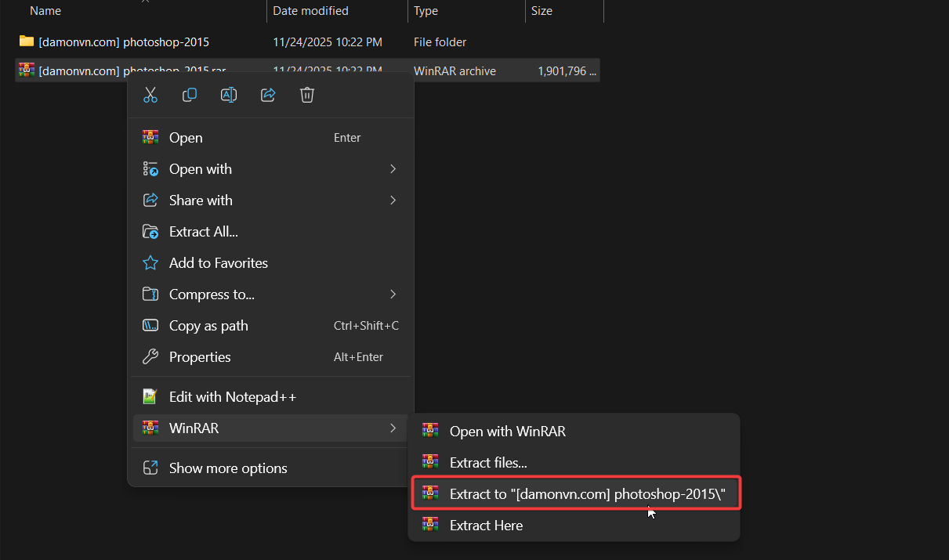Click the Copy as path icon
The image size is (949, 560).
pos(150,325)
